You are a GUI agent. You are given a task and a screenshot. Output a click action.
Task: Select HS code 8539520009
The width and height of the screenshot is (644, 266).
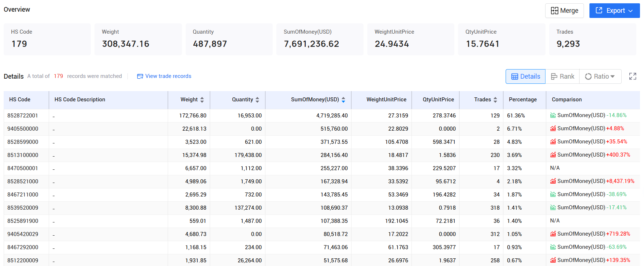point(23,208)
